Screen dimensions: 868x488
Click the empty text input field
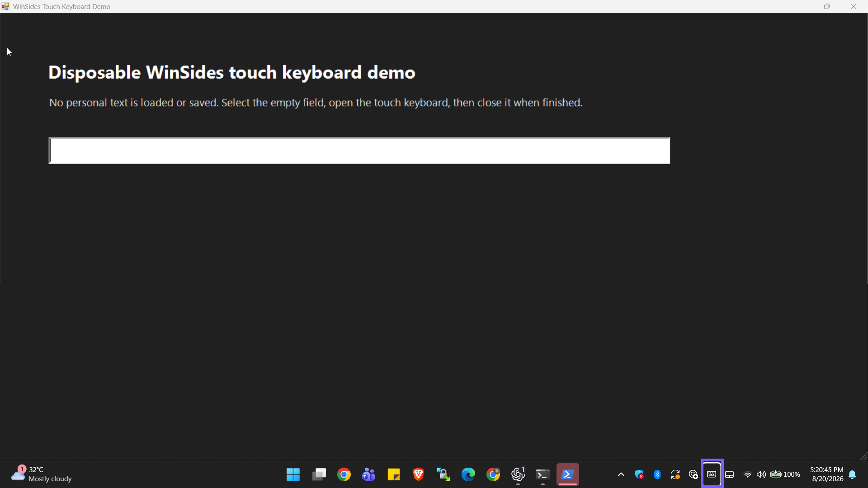[359, 150]
